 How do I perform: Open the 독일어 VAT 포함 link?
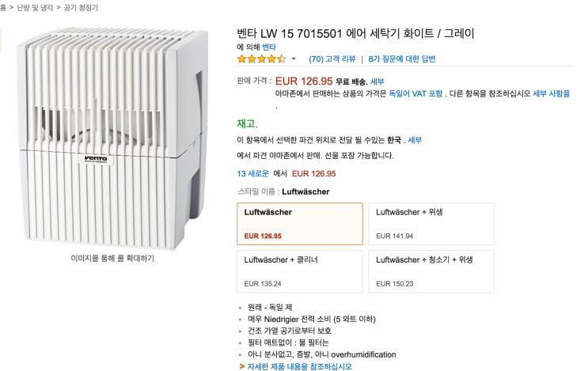point(416,93)
